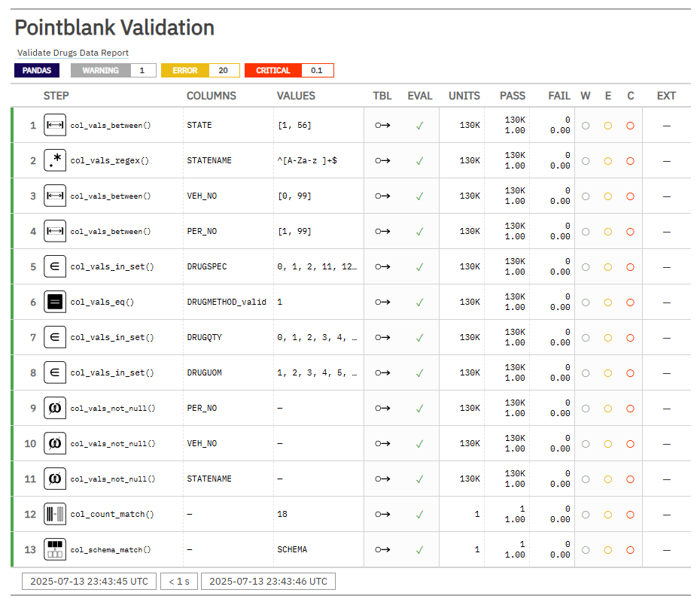Click the end timestamp 23:43:46 UTC box
The width and height of the screenshot is (700, 614).
click(268, 582)
